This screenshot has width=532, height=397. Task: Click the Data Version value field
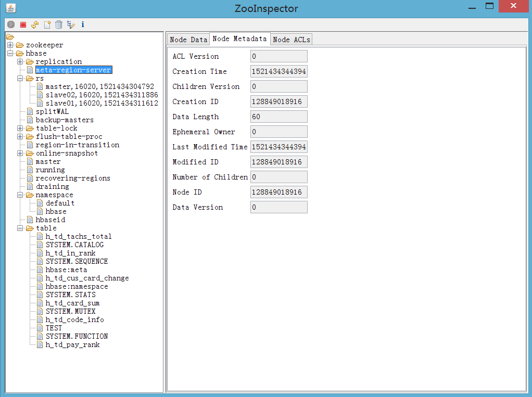[x=279, y=207]
